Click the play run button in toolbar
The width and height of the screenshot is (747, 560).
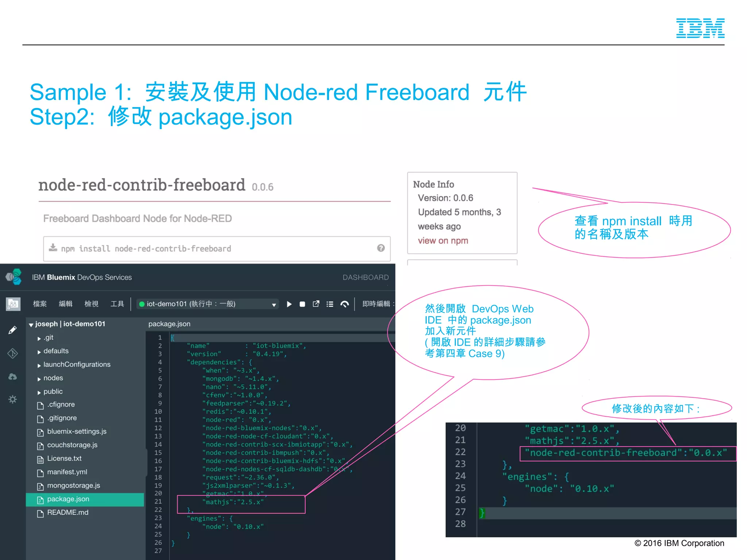pyautogui.click(x=289, y=304)
